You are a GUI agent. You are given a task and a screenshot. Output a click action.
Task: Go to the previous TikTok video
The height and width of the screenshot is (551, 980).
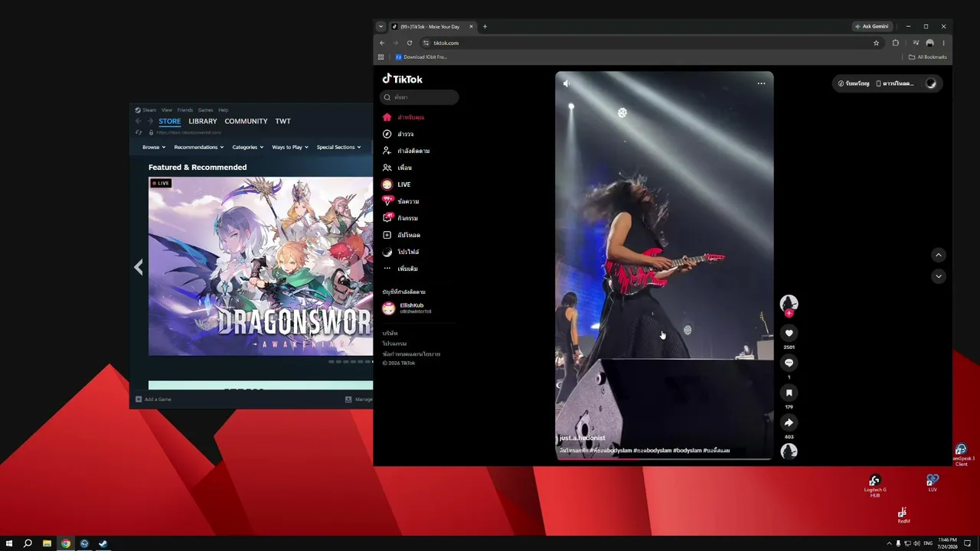(x=939, y=255)
